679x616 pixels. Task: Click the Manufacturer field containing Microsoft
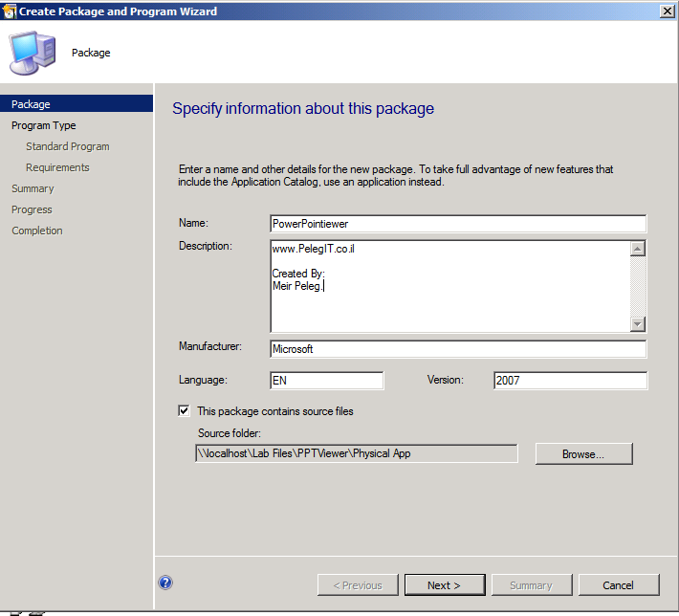tap(458, 349)
